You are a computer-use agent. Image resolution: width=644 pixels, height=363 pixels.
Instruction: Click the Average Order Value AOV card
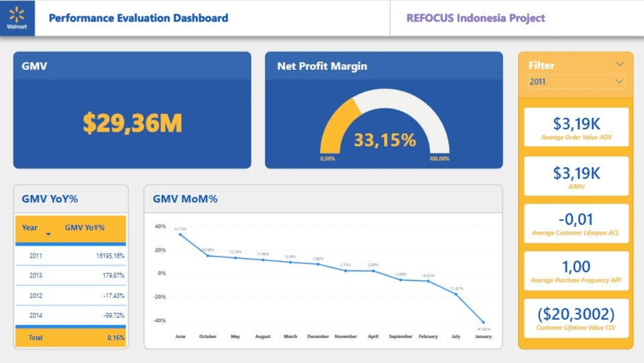(576, 127)
